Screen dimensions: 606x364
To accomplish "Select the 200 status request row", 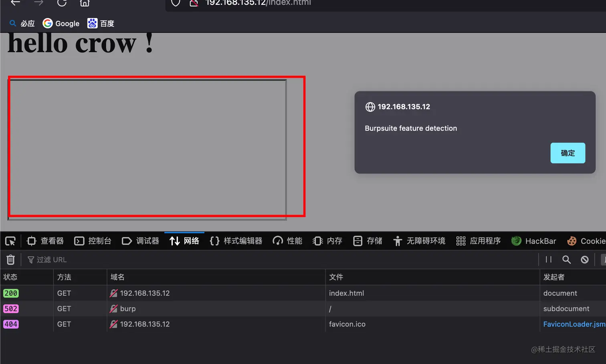I will click(x=303, y=293).
